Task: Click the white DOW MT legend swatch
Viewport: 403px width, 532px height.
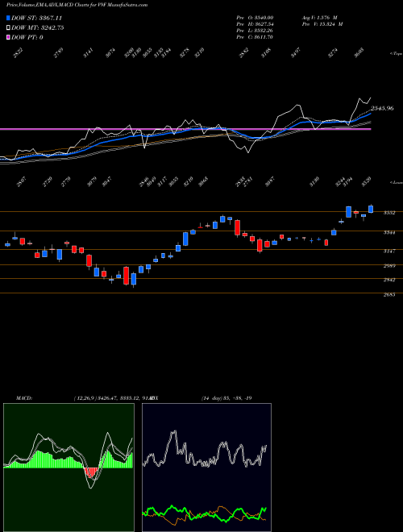Action: [x=8, y=28]
